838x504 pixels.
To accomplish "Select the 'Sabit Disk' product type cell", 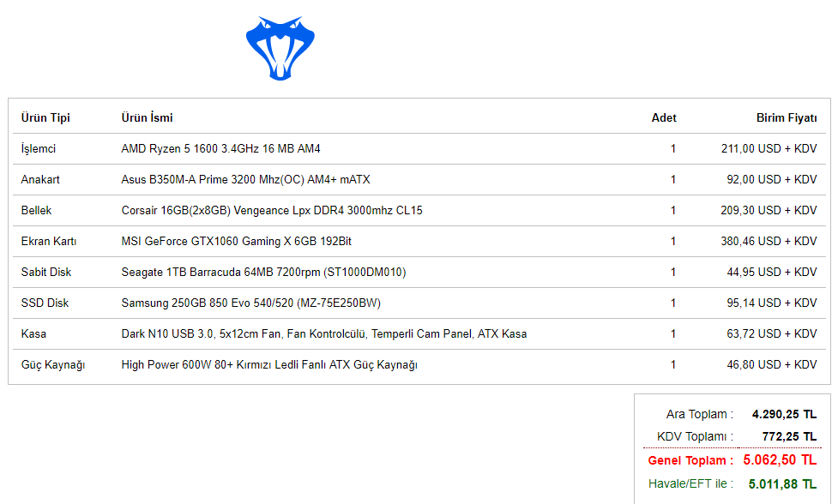I will pos(46,273).
